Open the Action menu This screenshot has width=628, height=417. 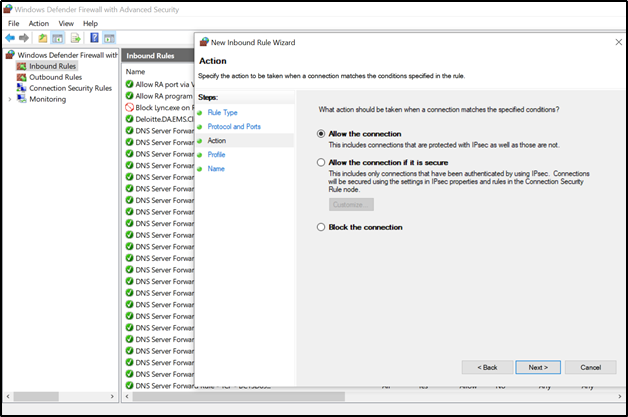tap(39, 23)
